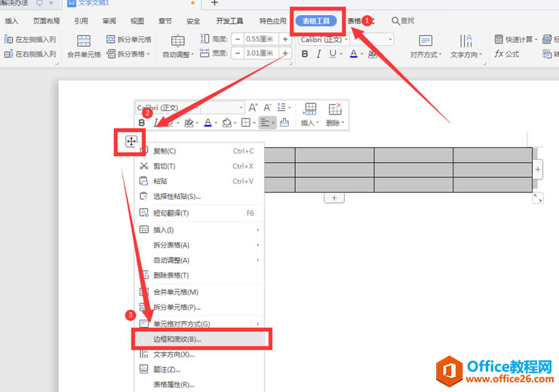The height and width of the screenshot is (392, 559).
Task: Toggle Italic in the ribbon
Action: pyautogui.click(x=318, y=54)
